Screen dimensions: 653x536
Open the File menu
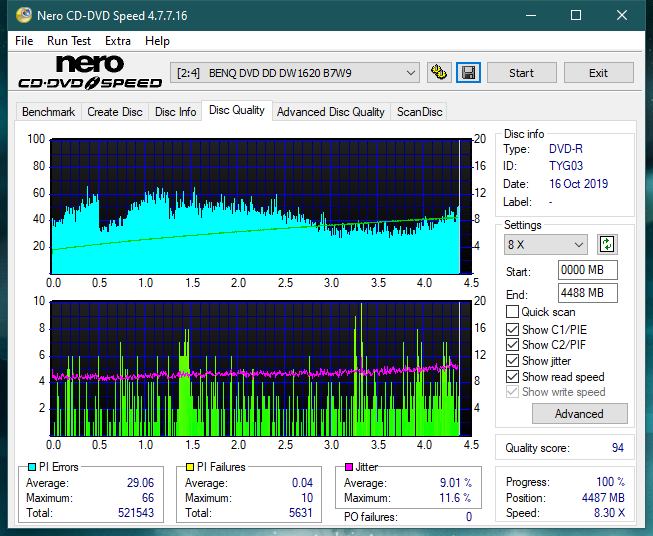24,41
